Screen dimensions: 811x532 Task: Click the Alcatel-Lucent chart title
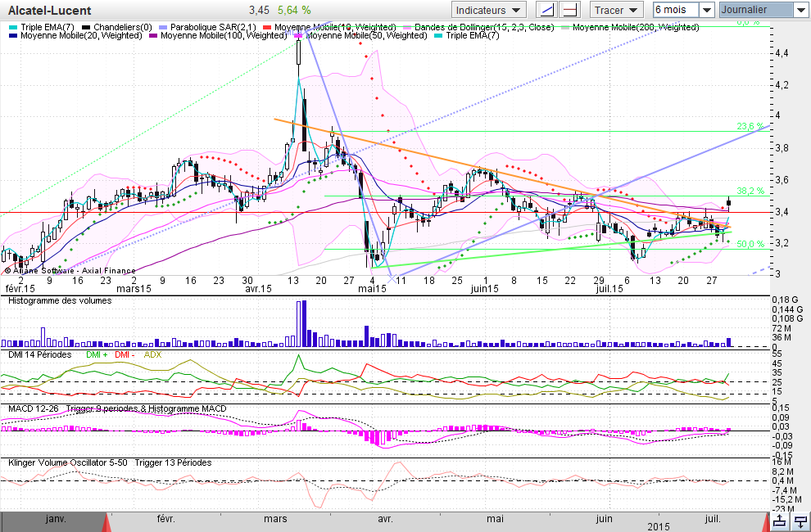tap(50, 11)
